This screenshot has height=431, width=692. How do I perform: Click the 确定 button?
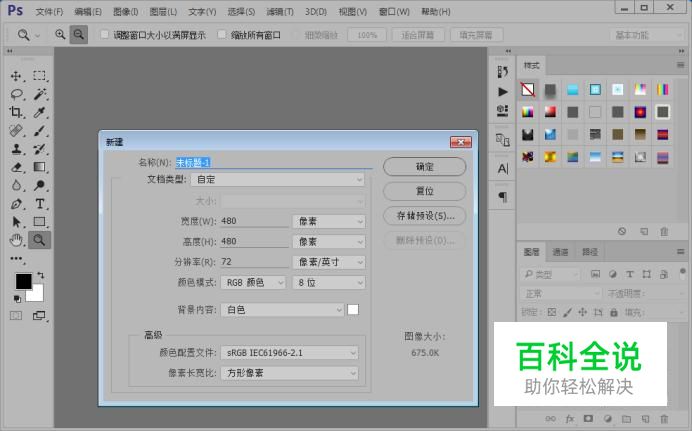[425, 167]
